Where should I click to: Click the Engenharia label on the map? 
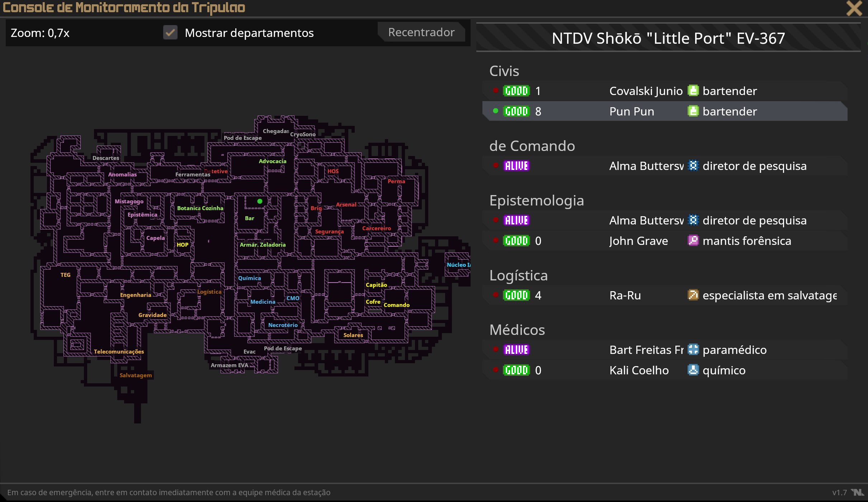[x=136, y=295]
